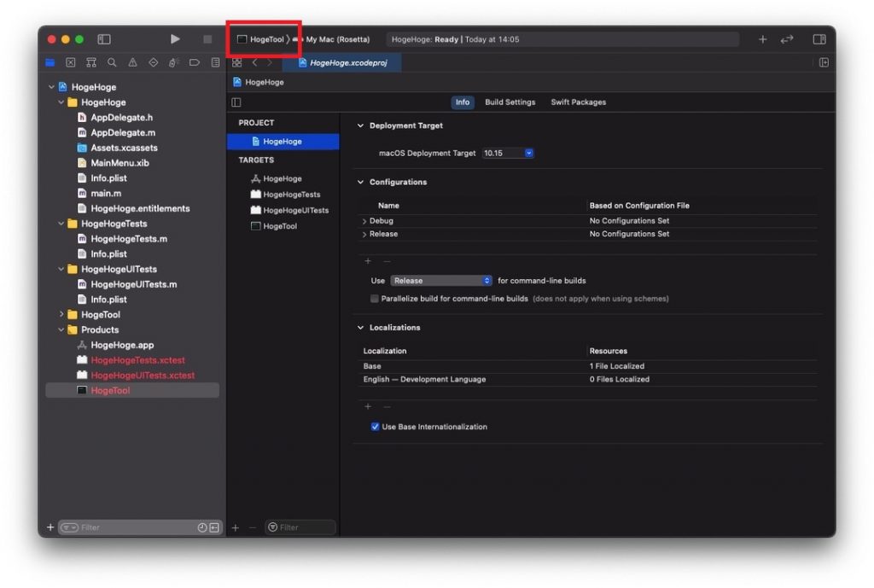Collapse the Deployment Target section
The image size is (874, 588).
[x=361, y=126]
